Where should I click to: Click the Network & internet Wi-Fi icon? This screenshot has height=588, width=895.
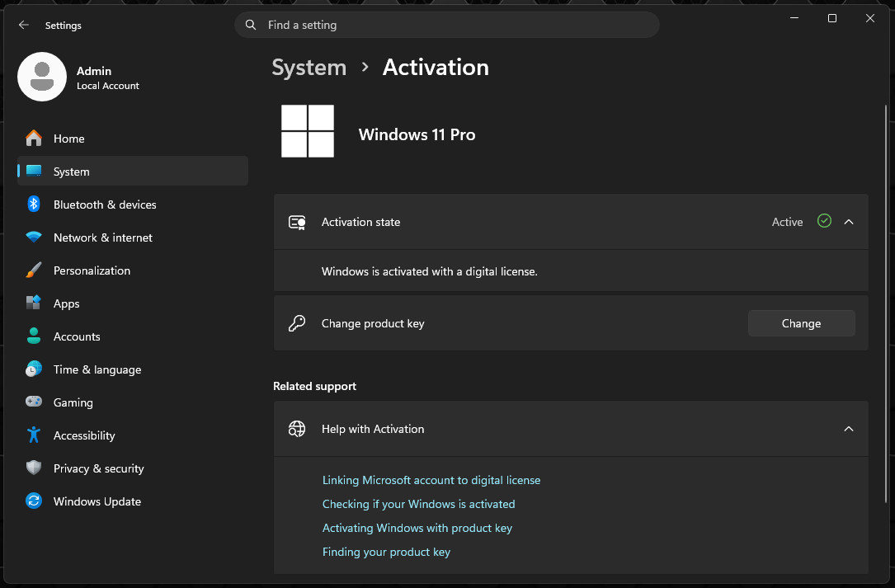[x=34, y=237]
